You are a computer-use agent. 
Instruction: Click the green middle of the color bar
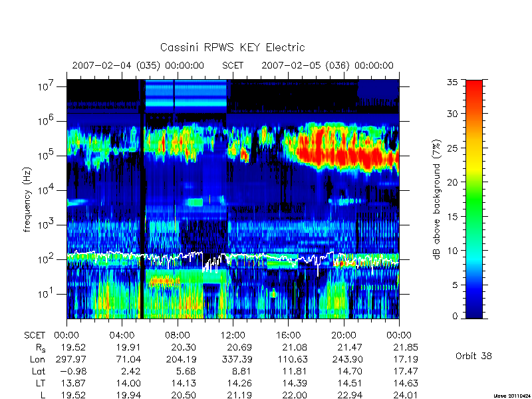tap(474, 200)
